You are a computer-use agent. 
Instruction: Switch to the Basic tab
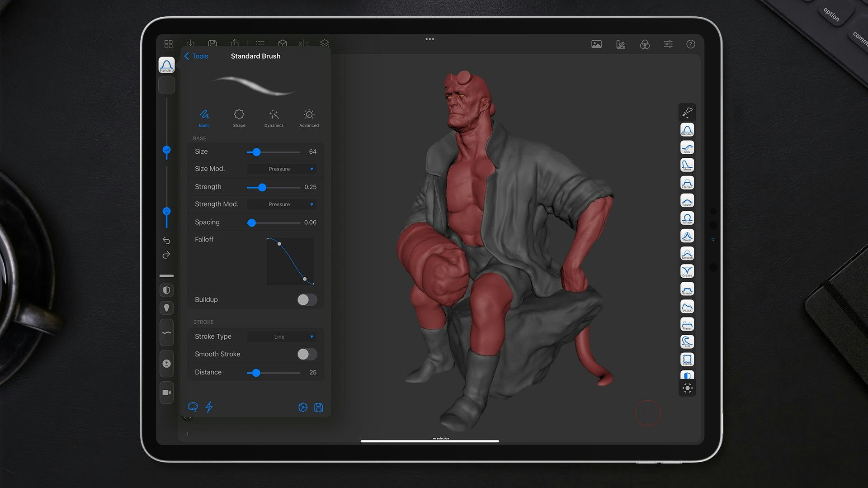tap(204, 118)
